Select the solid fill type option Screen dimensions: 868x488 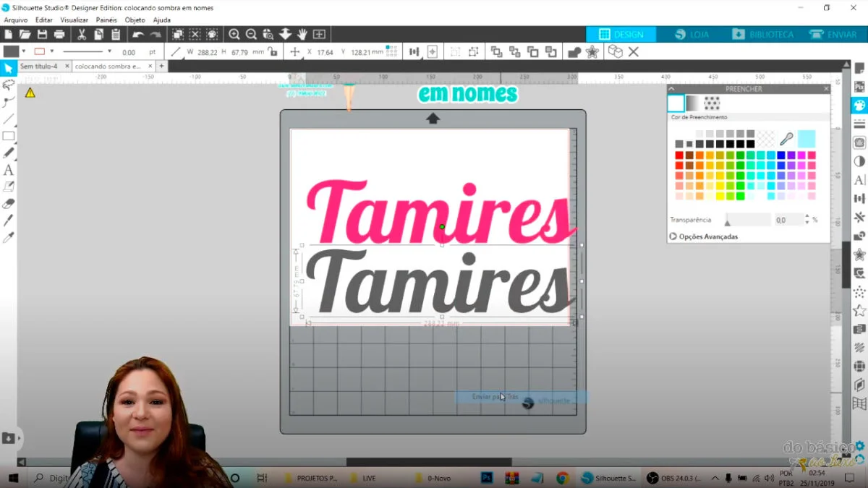(676, 103)
